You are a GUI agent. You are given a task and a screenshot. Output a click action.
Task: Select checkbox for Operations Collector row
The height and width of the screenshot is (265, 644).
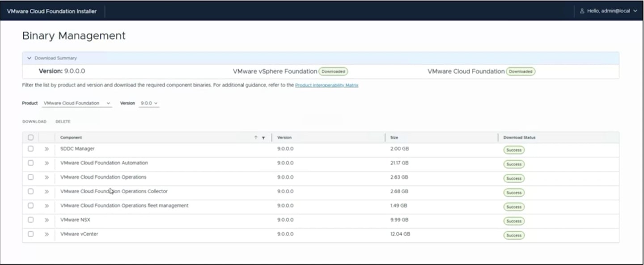point(30,191)
